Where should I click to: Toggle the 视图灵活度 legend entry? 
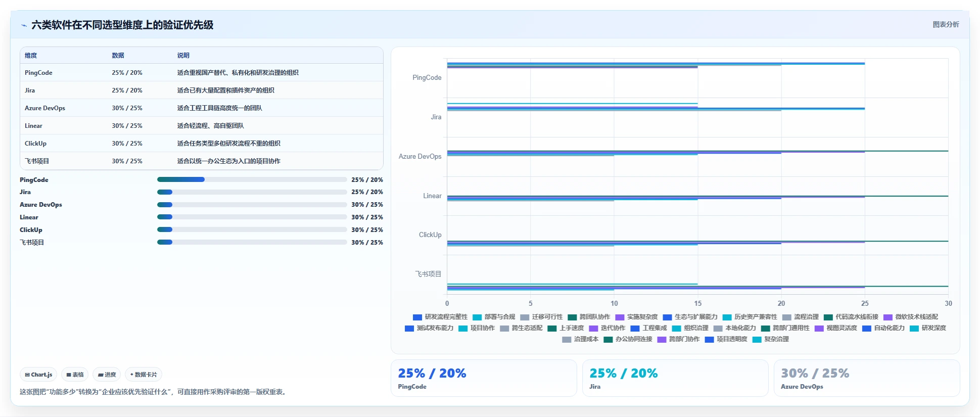click(x=835, y=328)
